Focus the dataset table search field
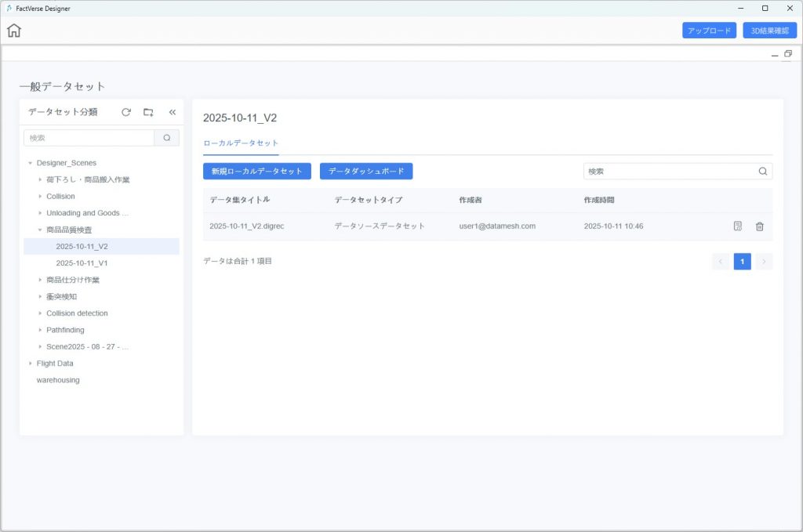The width and height of the screenshot is (803, 532). (670, 172)
